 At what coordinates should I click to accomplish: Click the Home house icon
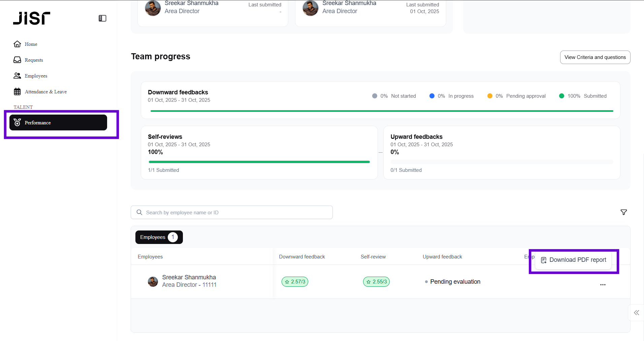pos(17,44)
